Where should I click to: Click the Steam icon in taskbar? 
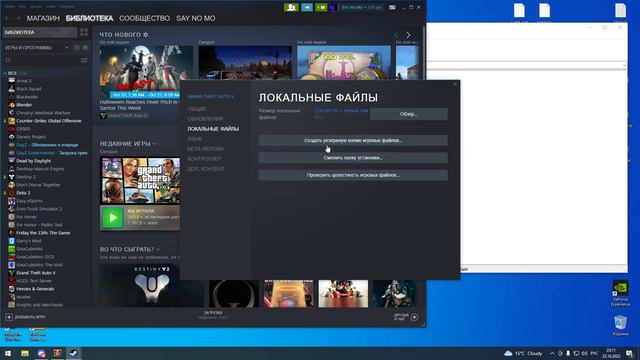coord(73,353)
